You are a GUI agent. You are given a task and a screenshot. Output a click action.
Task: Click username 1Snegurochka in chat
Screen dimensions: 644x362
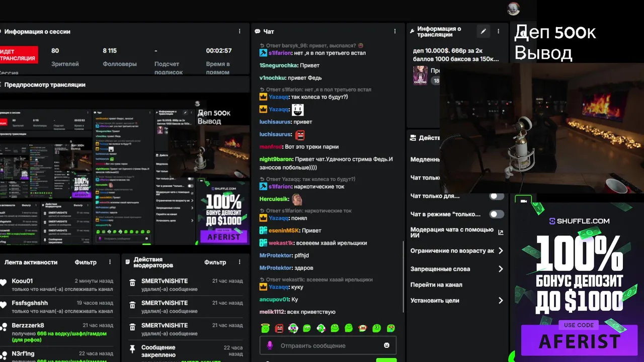tap(279, 65)
